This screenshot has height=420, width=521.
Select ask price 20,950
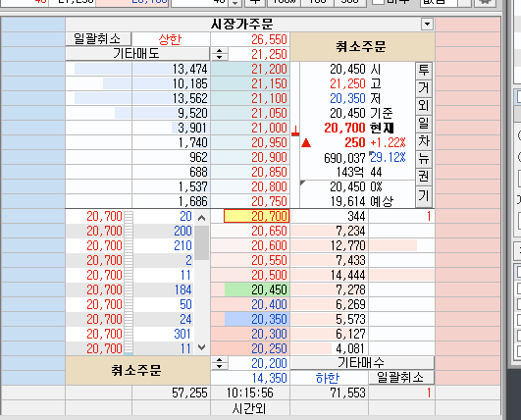(250, 142)
